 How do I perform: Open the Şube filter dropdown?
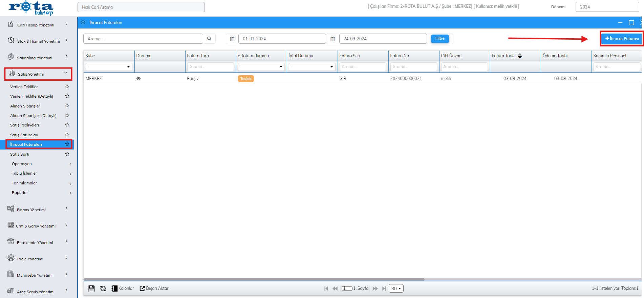[x=109, y=67]
